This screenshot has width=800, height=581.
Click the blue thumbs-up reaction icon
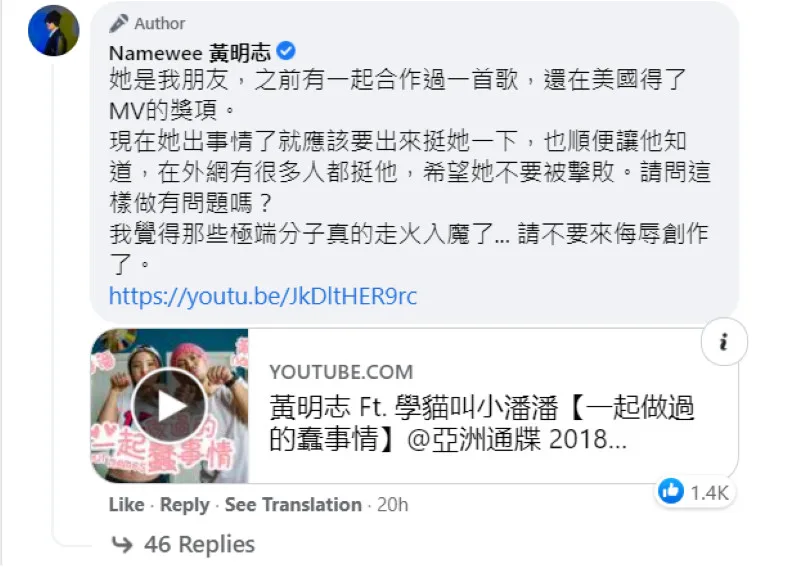[670, 491]
